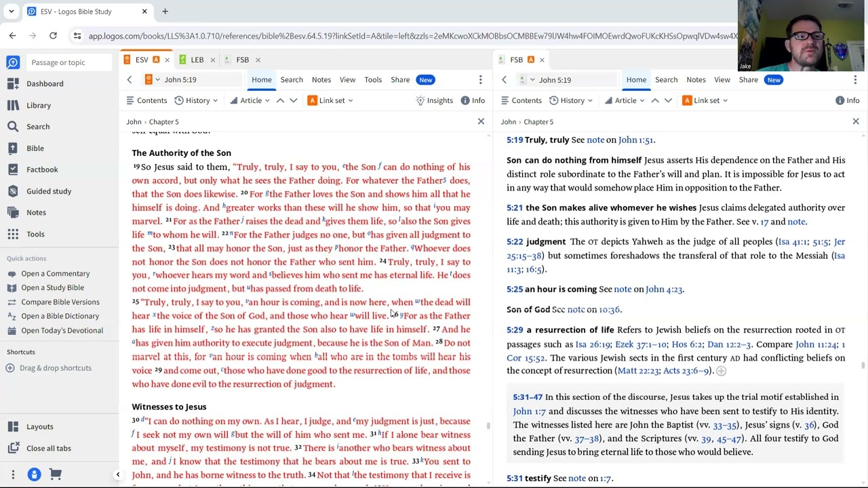Open sidebar three-dot menu at bottom
Screen dimensions: 868x488
(x=13, y=474)
